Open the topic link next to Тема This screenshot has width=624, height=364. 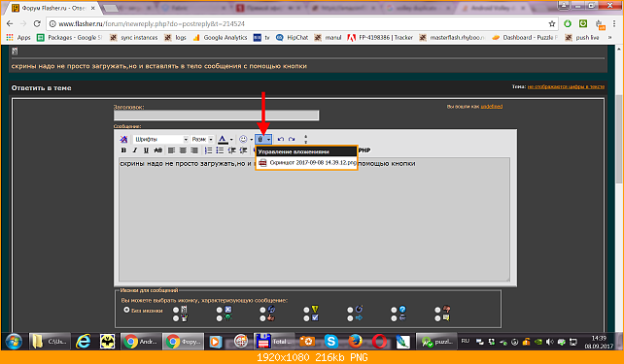(x=566, y=86)
